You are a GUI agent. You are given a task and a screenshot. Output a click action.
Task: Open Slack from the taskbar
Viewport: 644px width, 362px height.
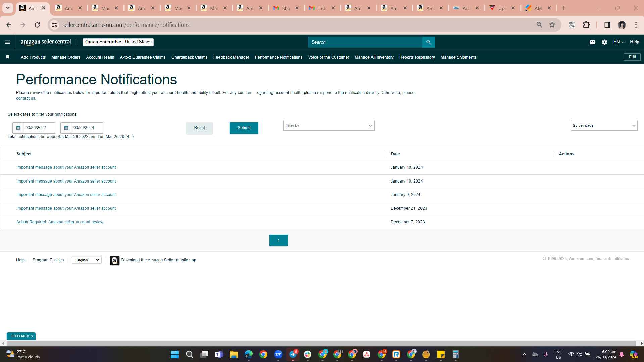pos(308,354)
